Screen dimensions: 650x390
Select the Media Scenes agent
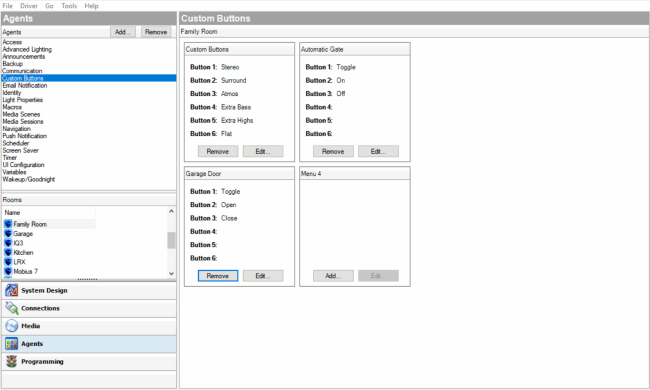(21, 114)
